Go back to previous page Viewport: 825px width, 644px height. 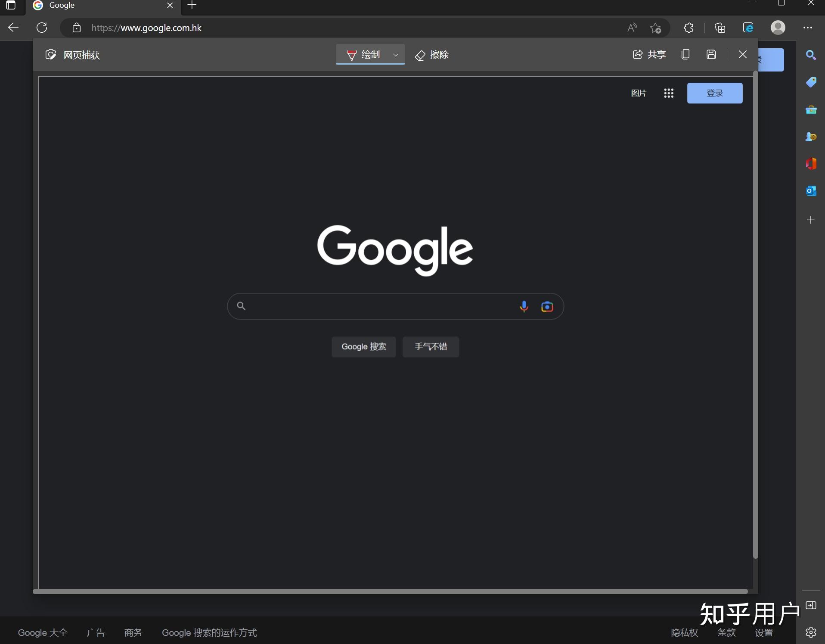(13, 28)
